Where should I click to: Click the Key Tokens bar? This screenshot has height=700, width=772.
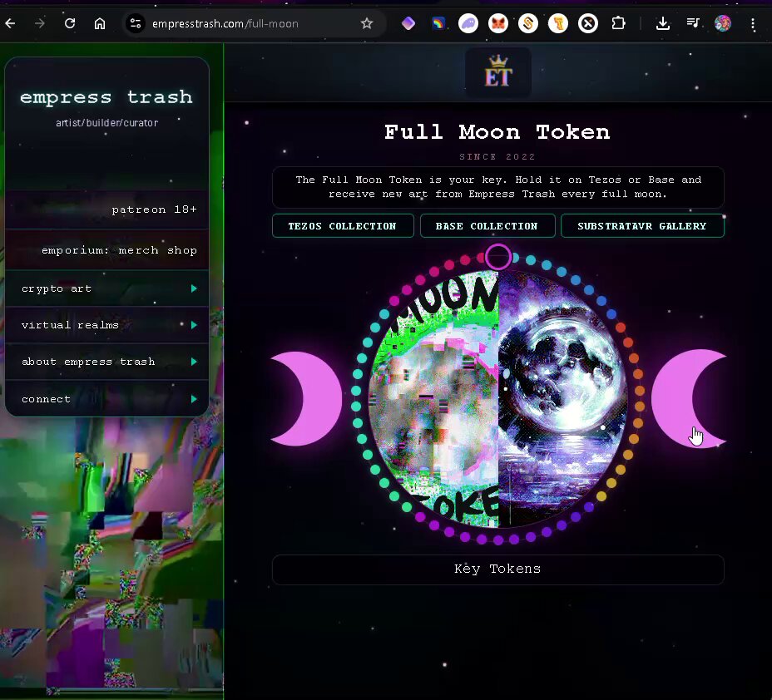tap(497, 569)
